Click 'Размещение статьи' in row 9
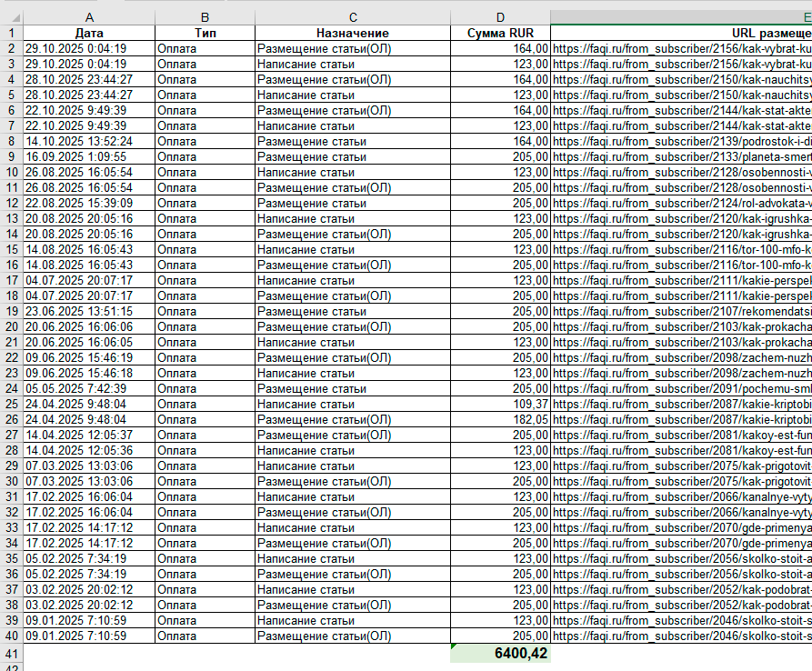 click(353, 157)
